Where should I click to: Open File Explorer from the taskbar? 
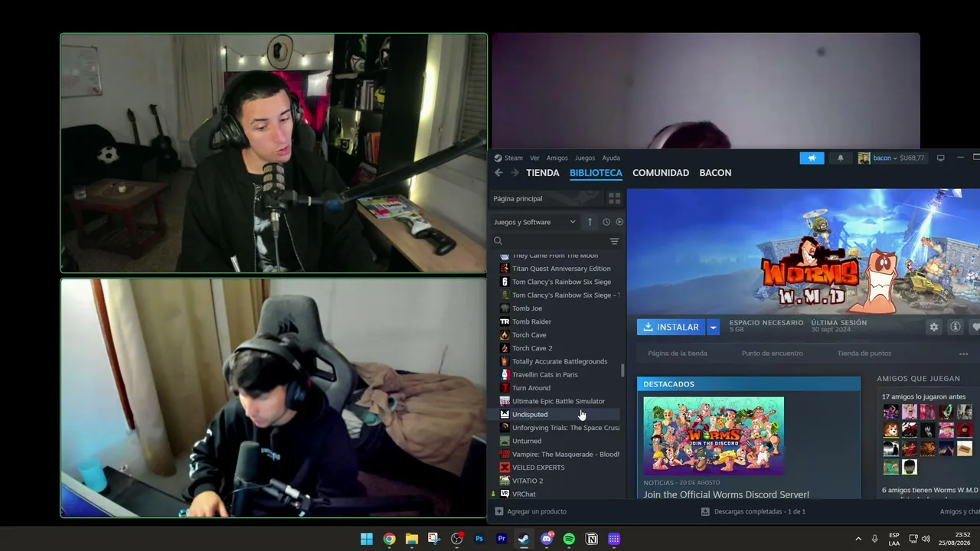pos(411,539)
